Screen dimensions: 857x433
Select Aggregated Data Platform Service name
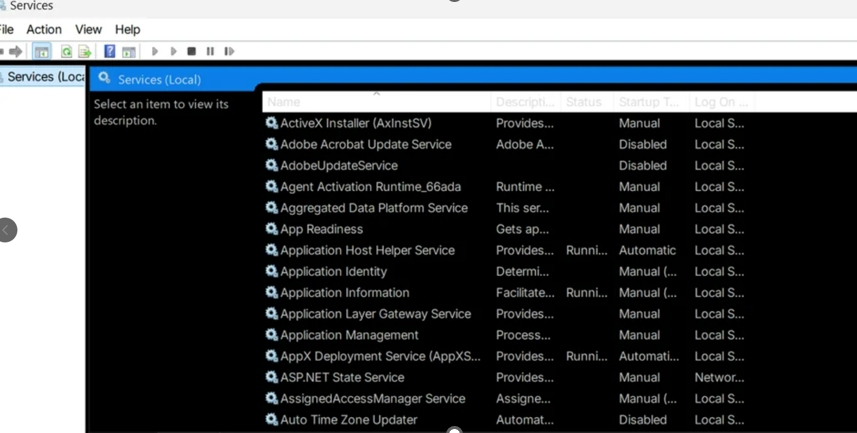point(374,208)
